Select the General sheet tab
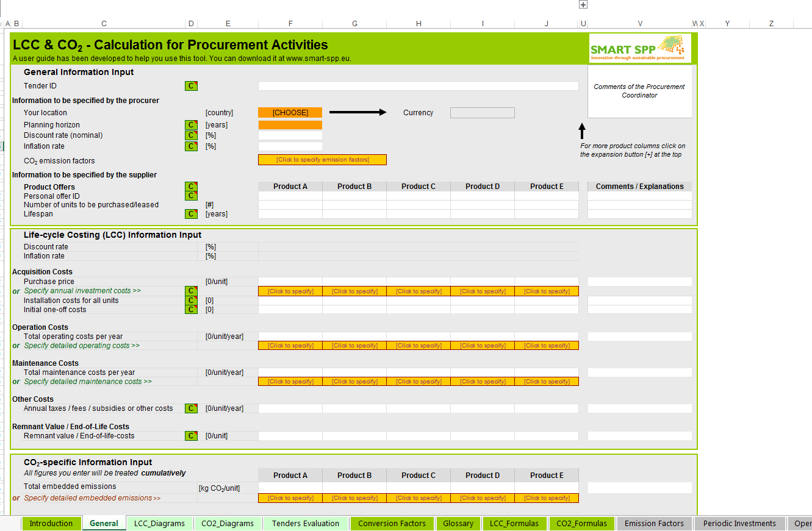The image size is (812, 531). click(104, 523)
